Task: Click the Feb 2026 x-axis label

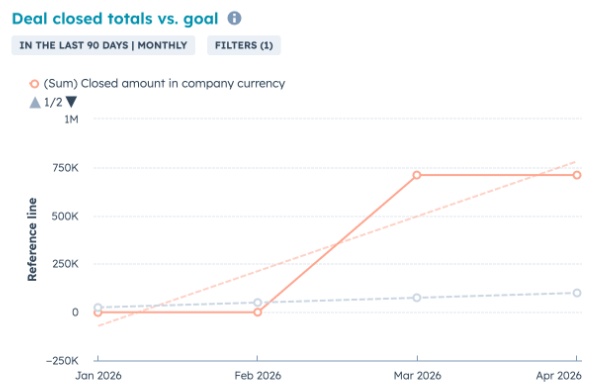Action: [x=258, y=375]
